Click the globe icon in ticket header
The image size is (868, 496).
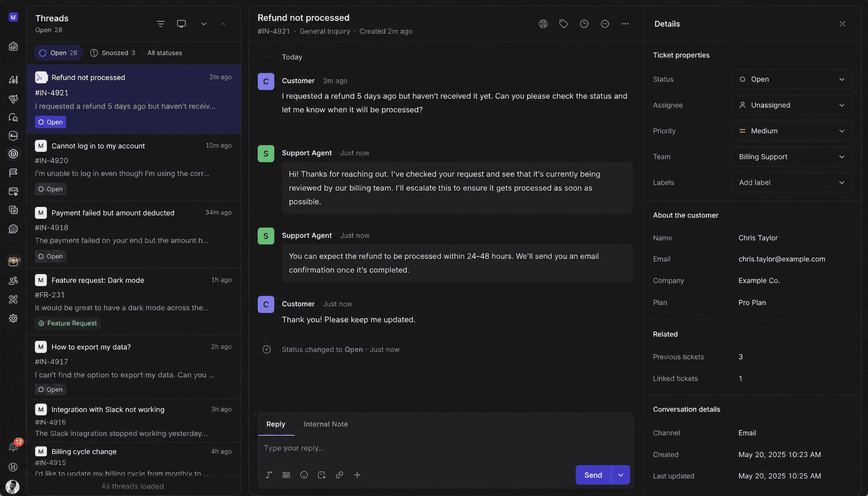click(543, 24)
